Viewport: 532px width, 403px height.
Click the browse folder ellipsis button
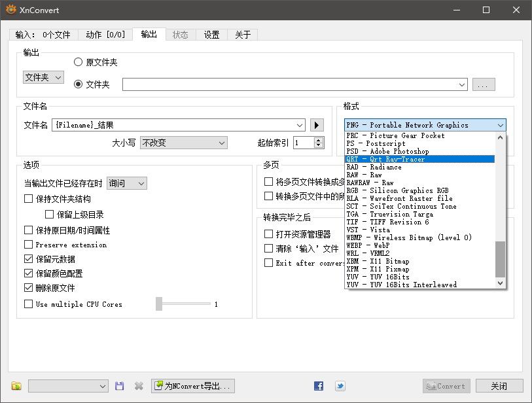(x=484, y=84)
